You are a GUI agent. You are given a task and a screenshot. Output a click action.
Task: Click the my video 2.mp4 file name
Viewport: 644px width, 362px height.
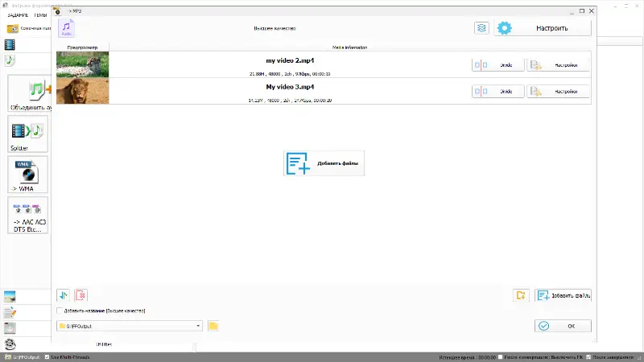[290, 60]
